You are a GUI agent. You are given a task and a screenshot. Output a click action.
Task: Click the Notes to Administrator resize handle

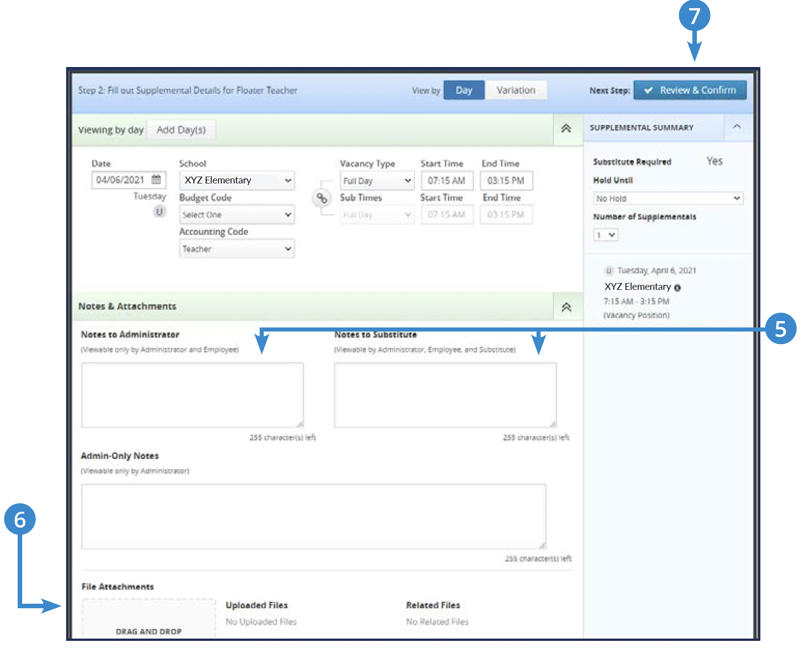[300, 424]
